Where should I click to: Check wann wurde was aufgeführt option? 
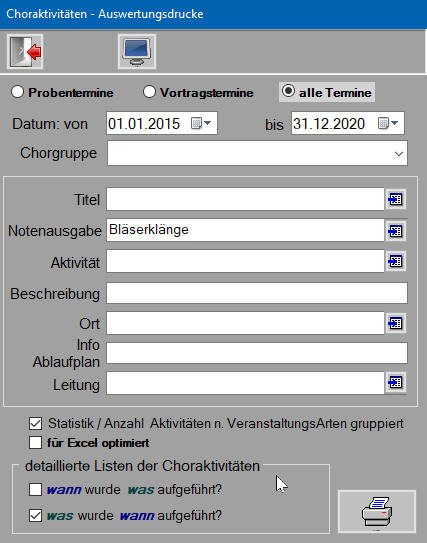coord(35,490)
